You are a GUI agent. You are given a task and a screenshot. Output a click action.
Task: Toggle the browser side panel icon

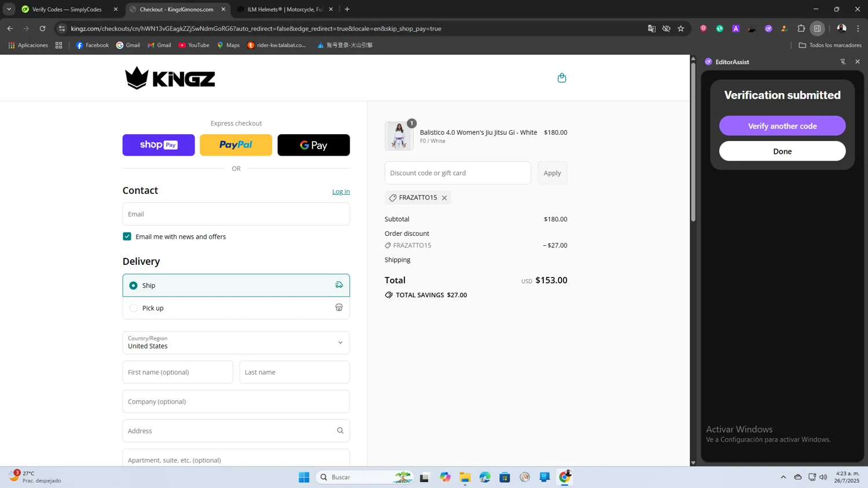pyautogui.click(x=818, y=28)
